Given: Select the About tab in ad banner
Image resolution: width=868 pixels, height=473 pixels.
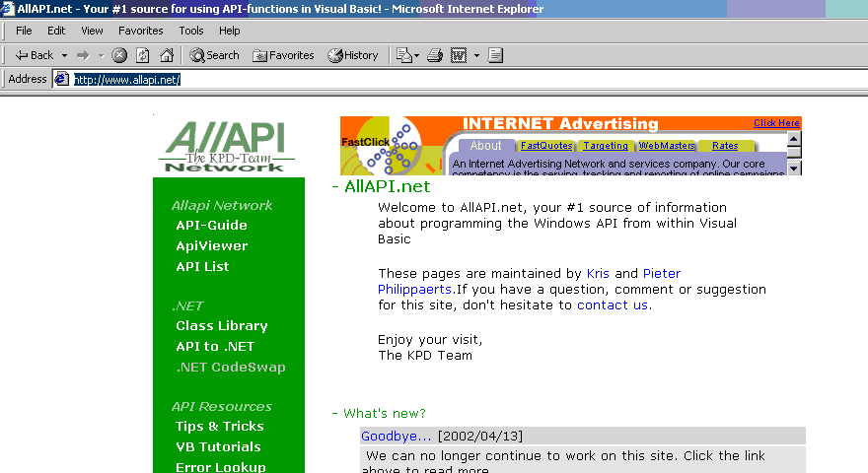Looking at the screenshot, I should (x=485, y=146).
